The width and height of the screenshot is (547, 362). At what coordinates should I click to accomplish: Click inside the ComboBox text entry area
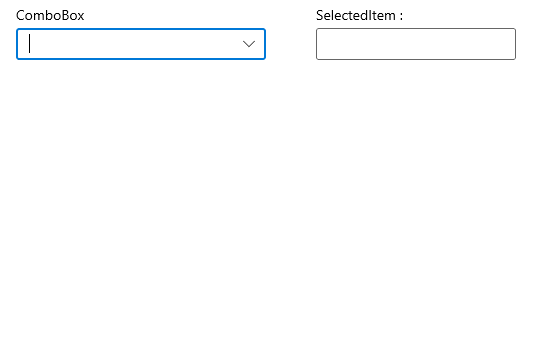click(x=129, y=44)
